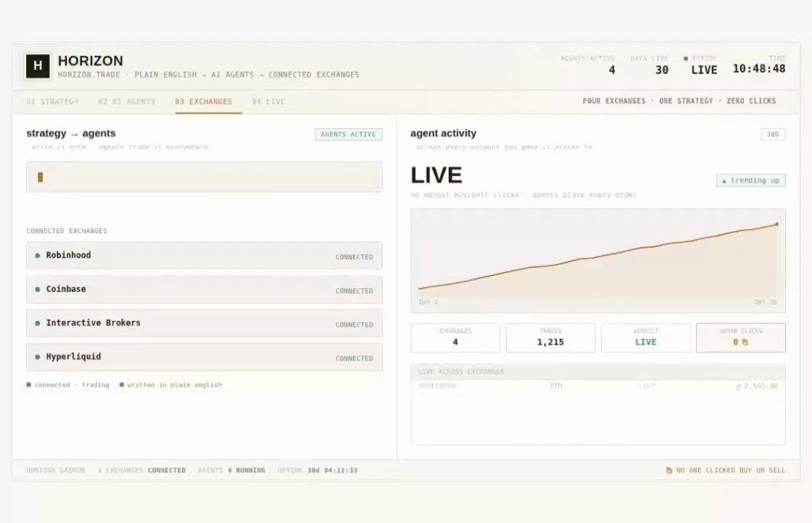Image resolution: width=812 pixels, height=523 pixels.
Task: Click the black H Horizon logo
Action: click(x=38, y=66)
